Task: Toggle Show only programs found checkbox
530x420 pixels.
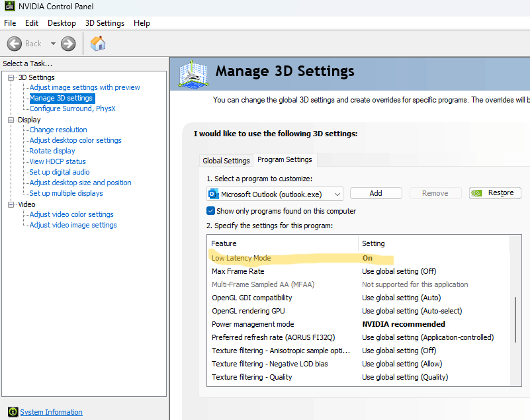Action: point(210,211)
